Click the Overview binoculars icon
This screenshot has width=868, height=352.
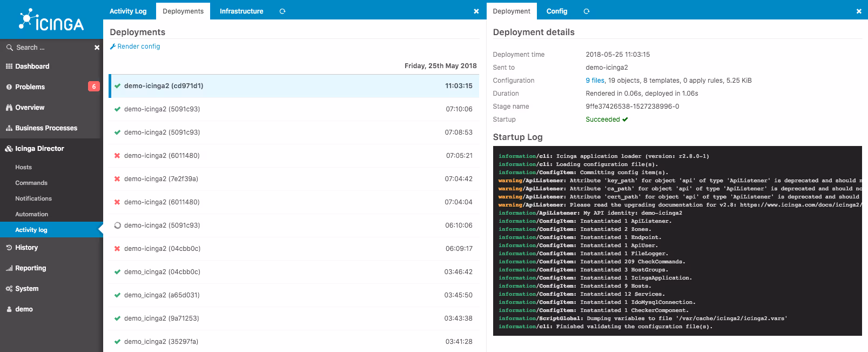pos(9,108)
